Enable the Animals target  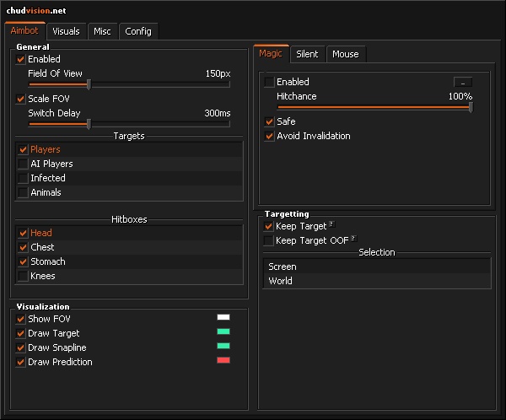(x=24, y=193)
